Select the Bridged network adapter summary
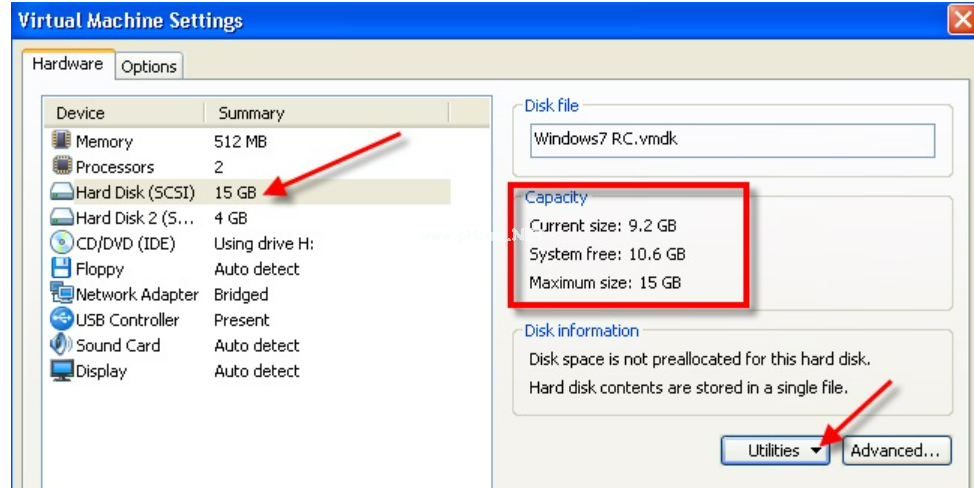This screenshot has height=488, width=974. 241,294
